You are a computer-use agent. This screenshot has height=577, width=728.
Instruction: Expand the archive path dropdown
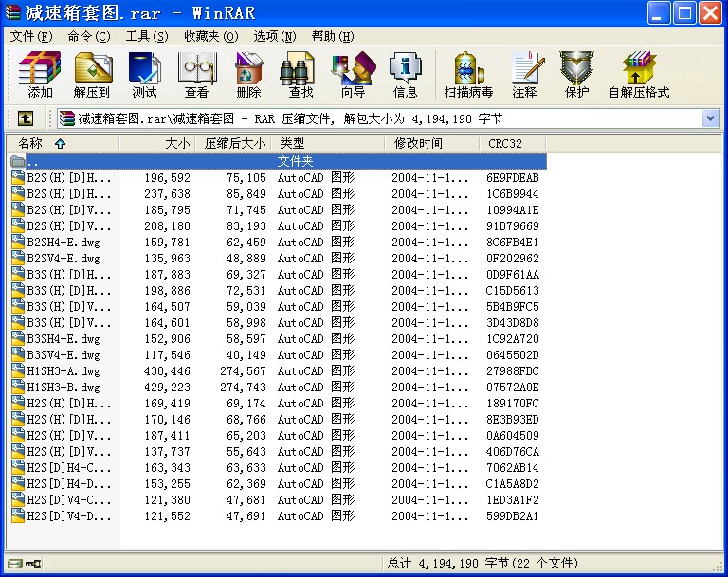710,118
